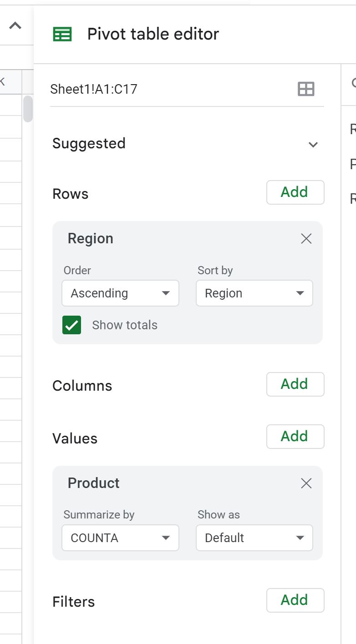Select the Product values card header
The width and height of the screenshot is (356, 644).
click(93, 483)
